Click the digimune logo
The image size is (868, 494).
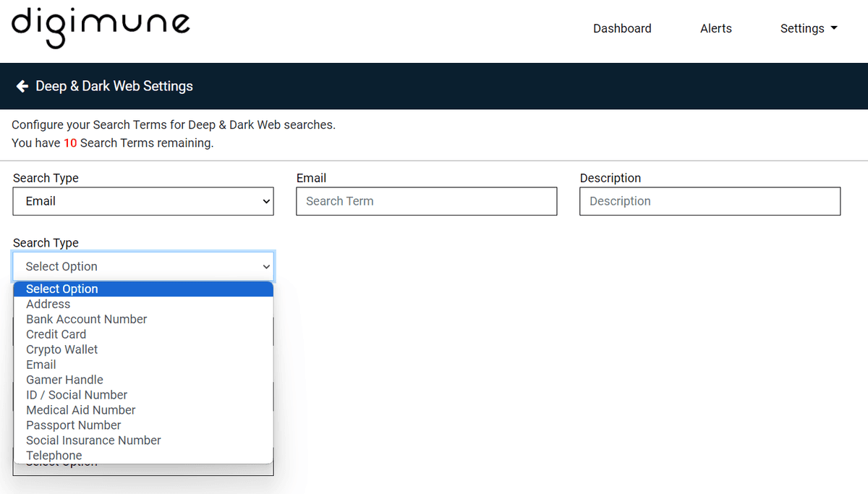[x=101, y=27]
